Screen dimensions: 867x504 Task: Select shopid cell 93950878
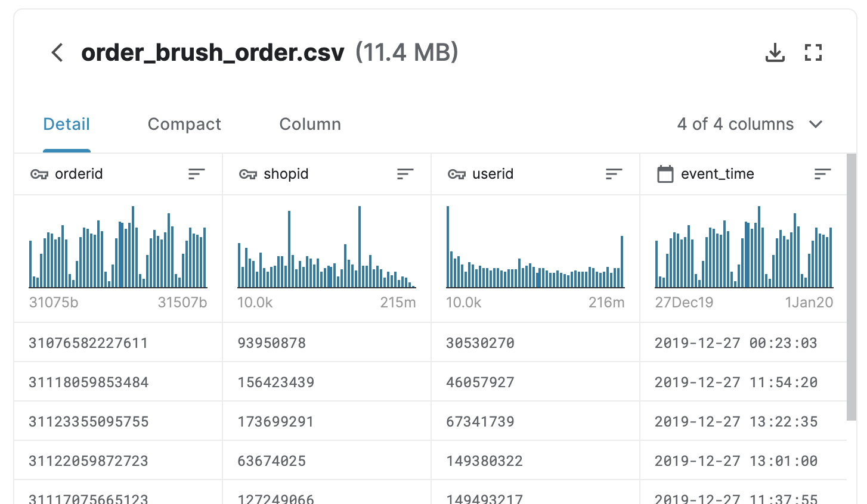click(x=327, y=343)
